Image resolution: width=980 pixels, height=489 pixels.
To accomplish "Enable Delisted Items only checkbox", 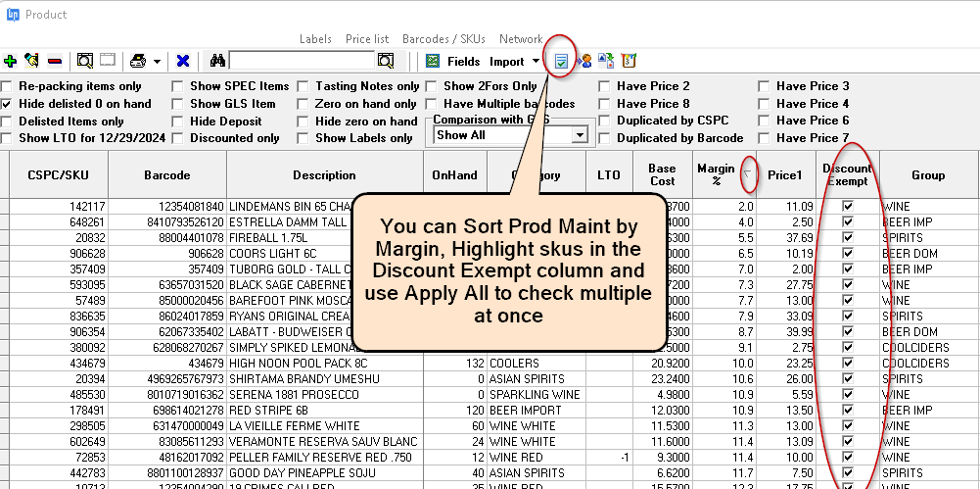I will (7, 122).
